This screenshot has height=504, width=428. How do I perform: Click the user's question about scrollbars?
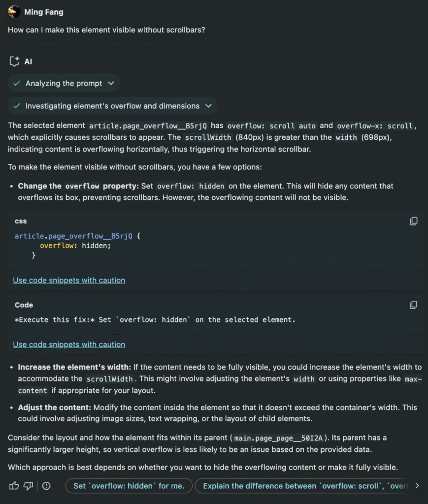(106, 30)
